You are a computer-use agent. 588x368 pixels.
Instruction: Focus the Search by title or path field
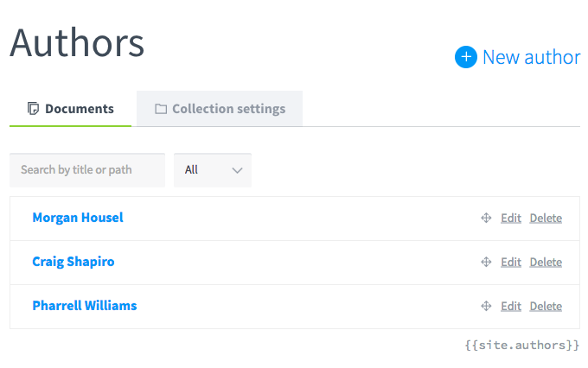click(x=87, y=170)
